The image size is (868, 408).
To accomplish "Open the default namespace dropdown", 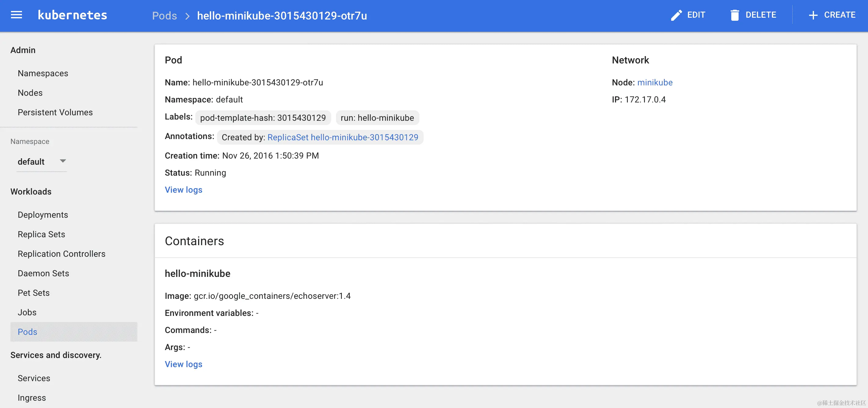I will (x=31, y=161).
